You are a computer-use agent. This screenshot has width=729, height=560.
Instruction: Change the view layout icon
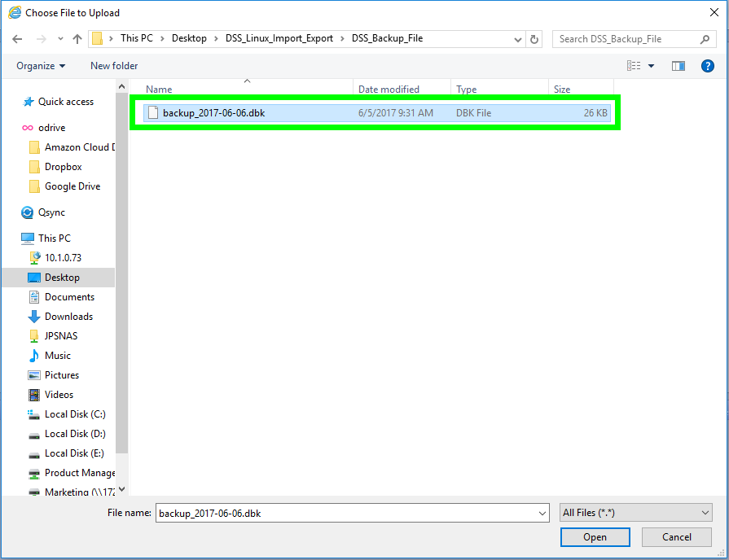tap(633, 66)
